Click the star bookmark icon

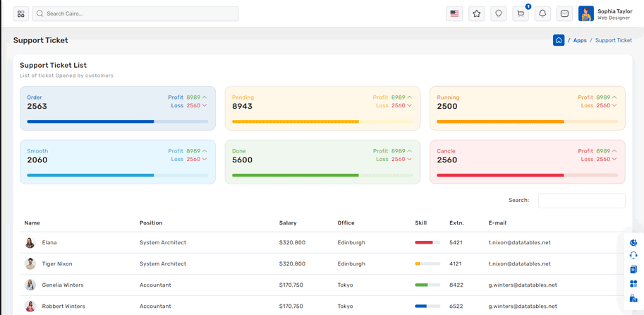(477, 13)
